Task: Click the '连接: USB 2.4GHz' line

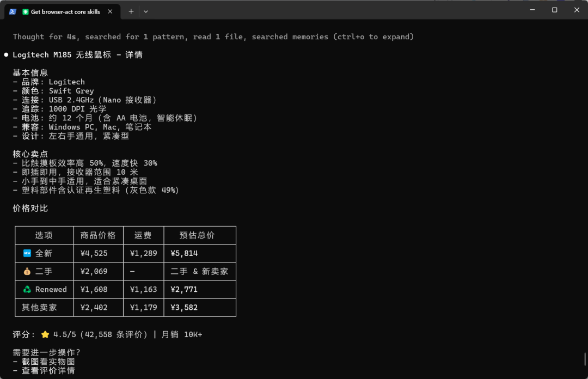Action: (85, 100)
